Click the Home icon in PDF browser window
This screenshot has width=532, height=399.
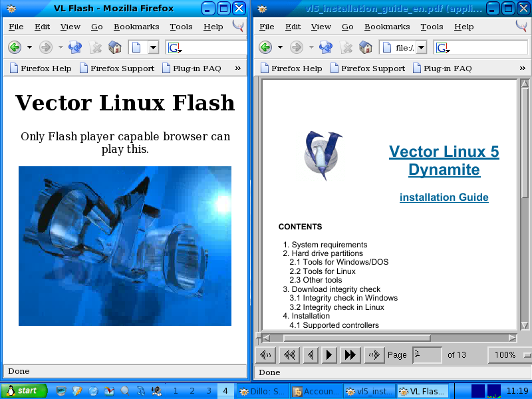point(365,47)
